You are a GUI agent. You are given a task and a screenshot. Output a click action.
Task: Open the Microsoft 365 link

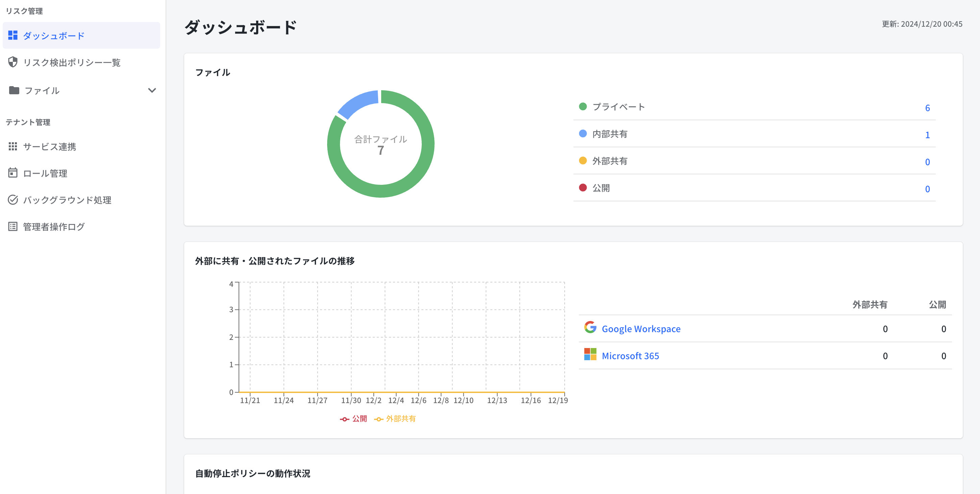630,355
